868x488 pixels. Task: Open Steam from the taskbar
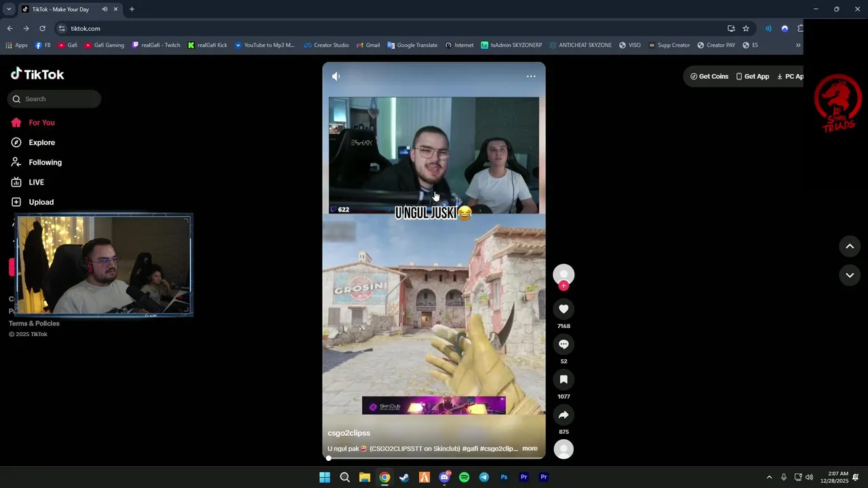[x=404, y=477]
